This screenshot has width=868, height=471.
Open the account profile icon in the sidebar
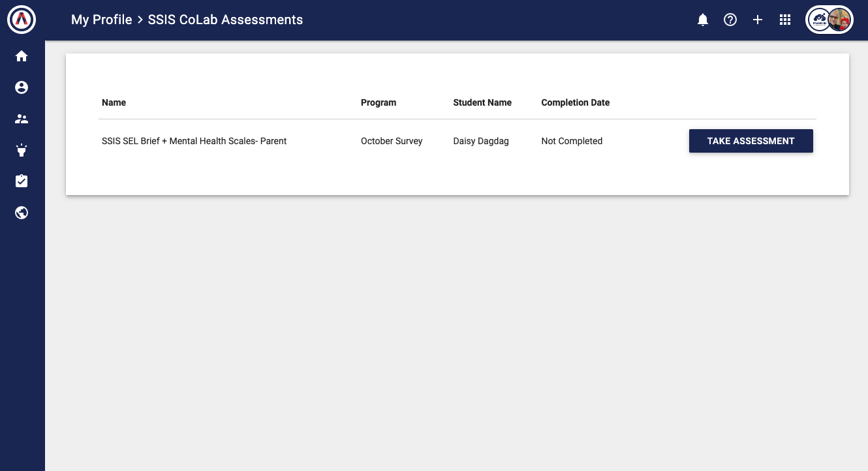[22, 87]
